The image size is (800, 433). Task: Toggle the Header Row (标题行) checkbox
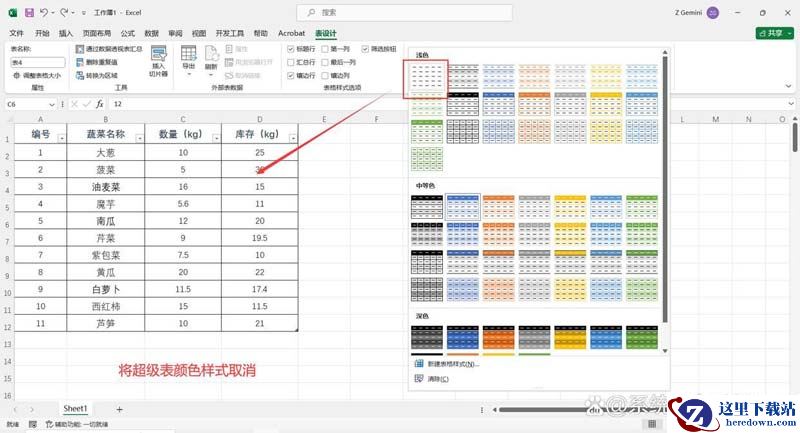pos(291,48)
